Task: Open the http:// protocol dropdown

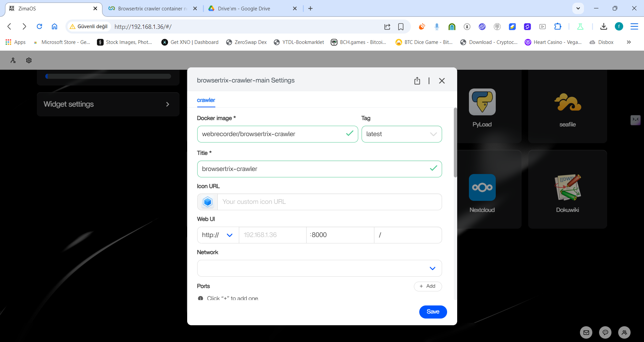Action: point(218,235)
